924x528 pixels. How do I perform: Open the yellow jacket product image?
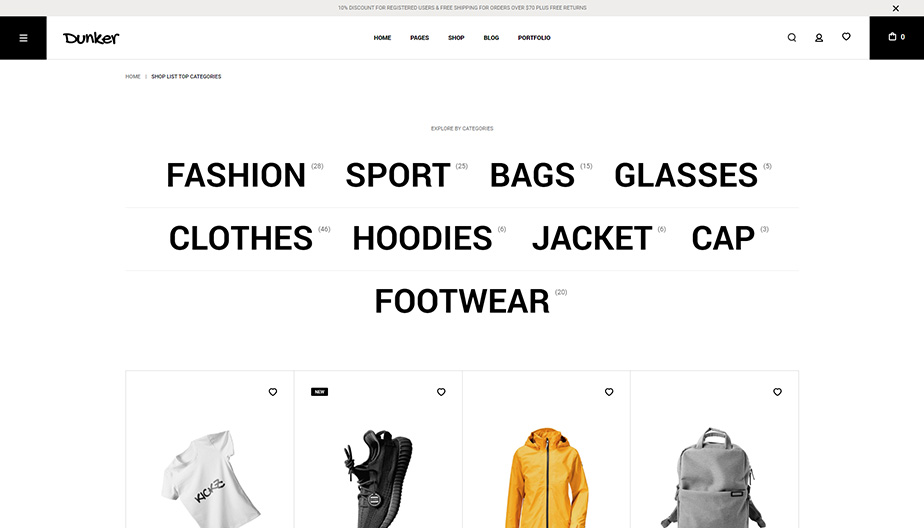tap(546, 477)
